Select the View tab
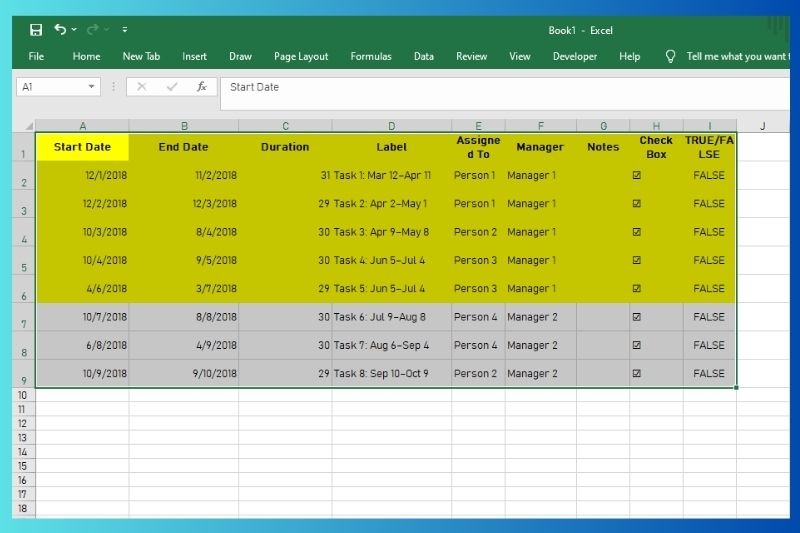The height and width of the screenshot is (533, 800). [519, 56]
